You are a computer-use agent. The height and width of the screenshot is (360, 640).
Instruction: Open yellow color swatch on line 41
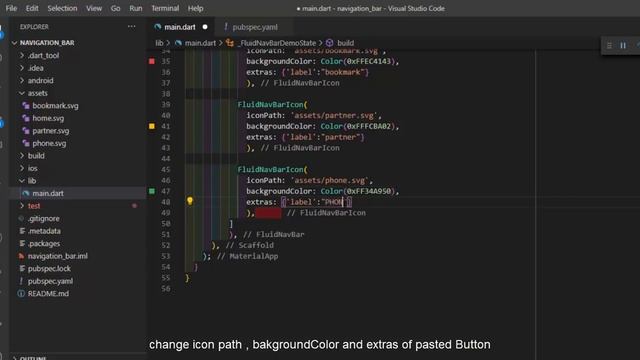[x=152, y=126]
